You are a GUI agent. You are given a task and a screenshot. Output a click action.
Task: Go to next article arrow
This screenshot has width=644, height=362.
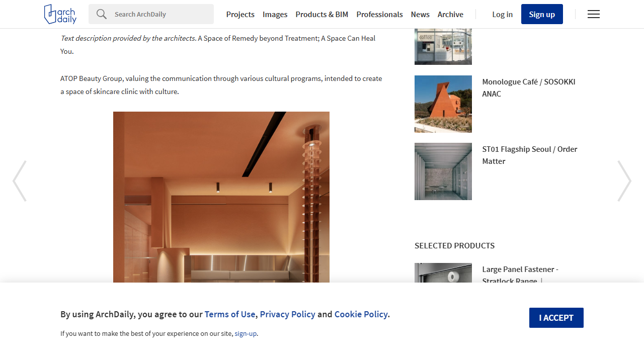624,181
